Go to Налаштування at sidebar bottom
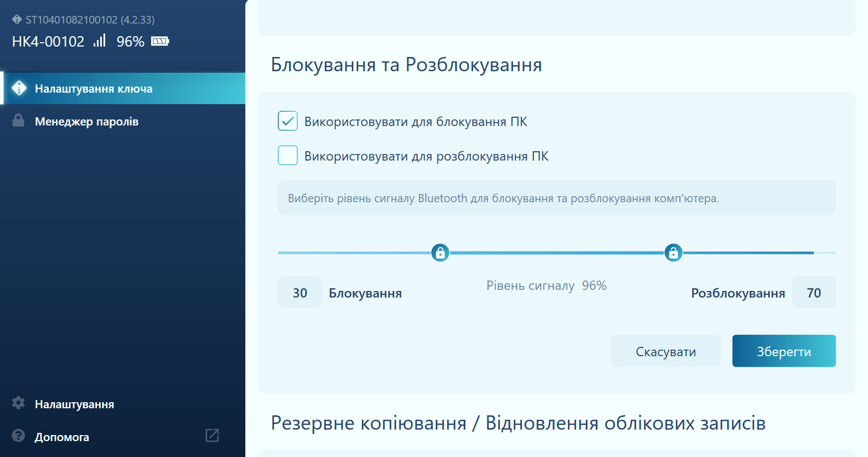 pyautogui.click(x=74, y=404)
